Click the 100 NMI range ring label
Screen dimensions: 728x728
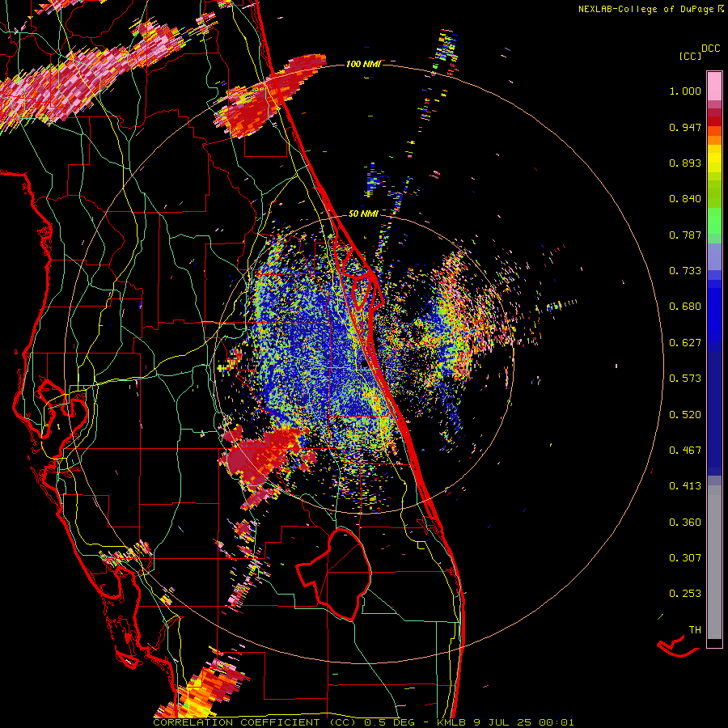pos(363,64)
